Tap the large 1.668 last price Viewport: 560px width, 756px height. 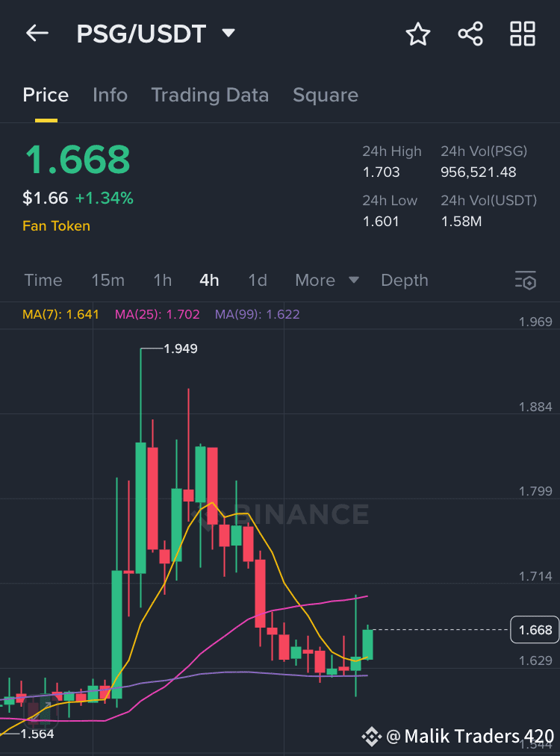(78, 160)
